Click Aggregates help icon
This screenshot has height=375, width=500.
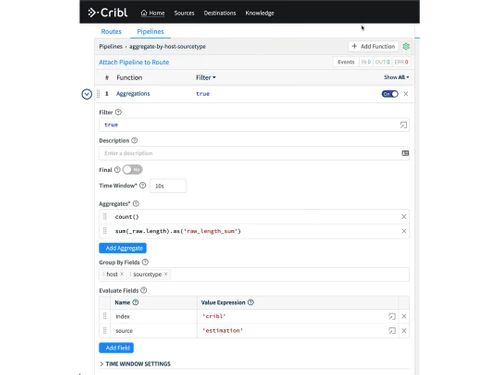click(136, 204)
